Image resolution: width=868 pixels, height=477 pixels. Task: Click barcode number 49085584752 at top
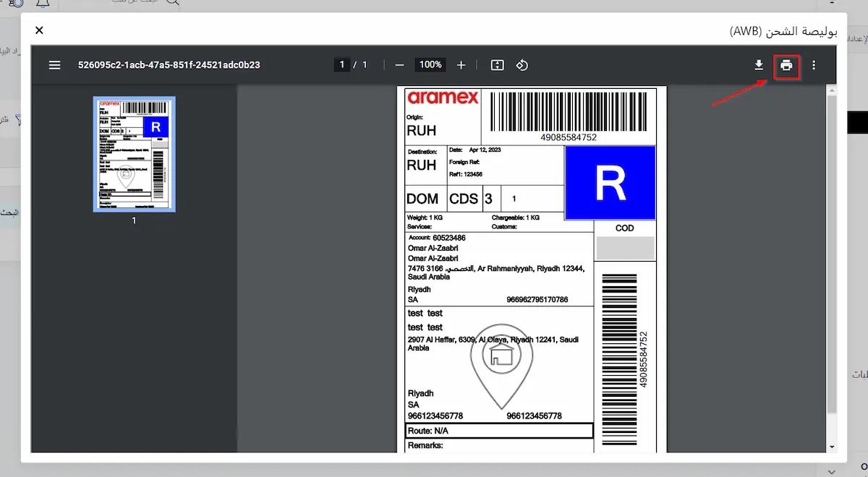pos(569,137)
